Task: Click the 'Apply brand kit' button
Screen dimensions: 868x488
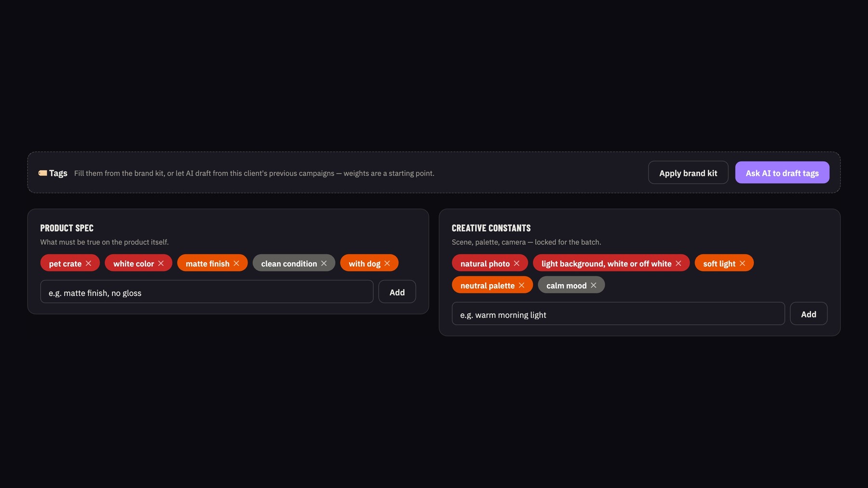Action: tap(688, 172)
